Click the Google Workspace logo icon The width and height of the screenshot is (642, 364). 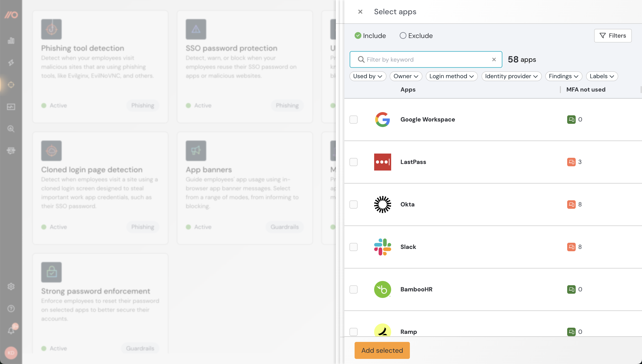pos(382,119)
